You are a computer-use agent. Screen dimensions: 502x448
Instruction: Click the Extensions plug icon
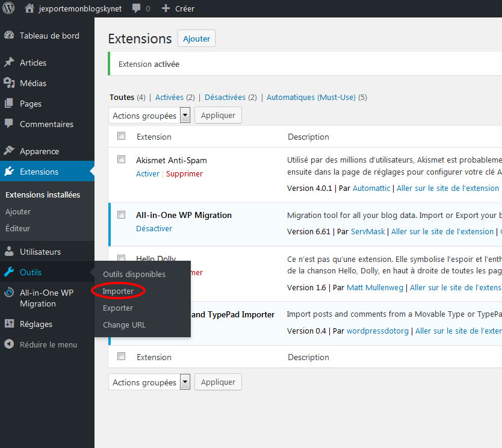coord(9,171)
